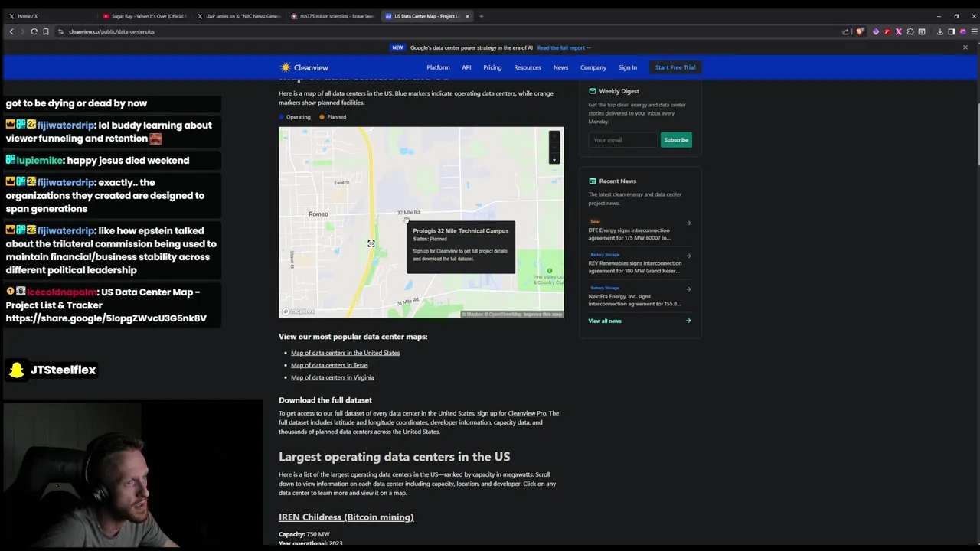Click the Snapchat ghost icon by JTSteelflex
The image size is (980, 551).
pos(16,370)
